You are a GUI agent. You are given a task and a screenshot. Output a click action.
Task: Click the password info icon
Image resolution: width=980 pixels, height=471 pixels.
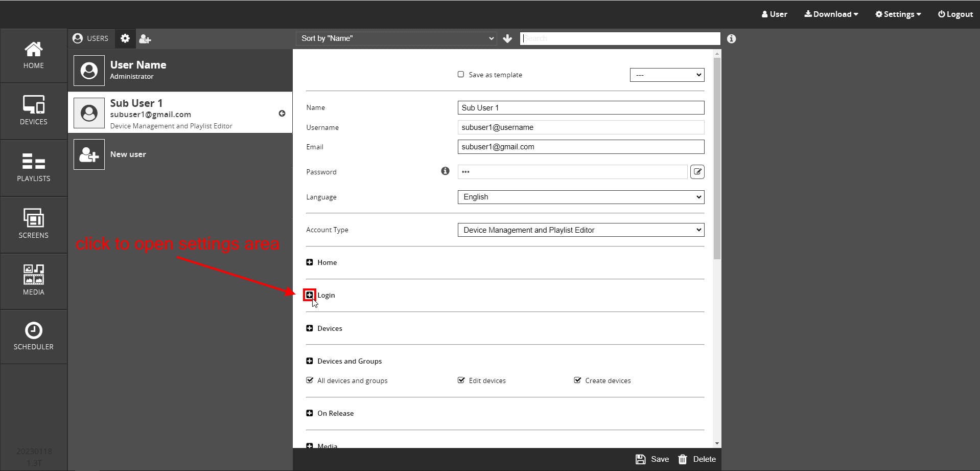(446, 171)
